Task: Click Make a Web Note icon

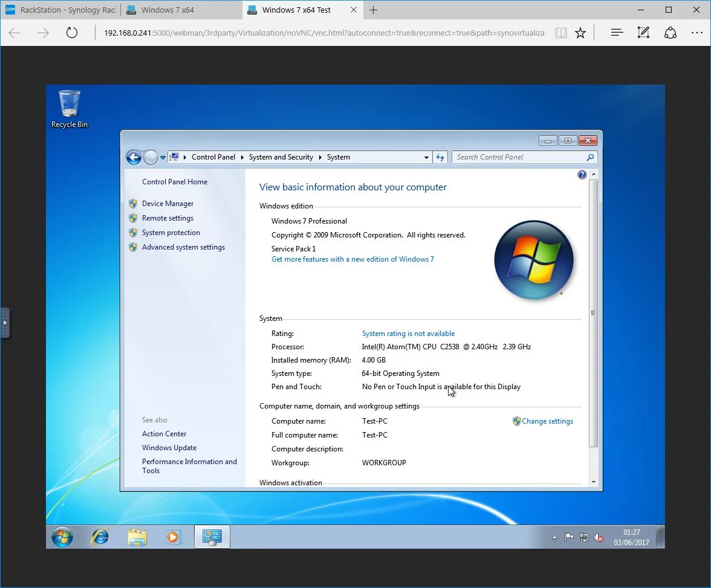Action: (x=643, y=33)
